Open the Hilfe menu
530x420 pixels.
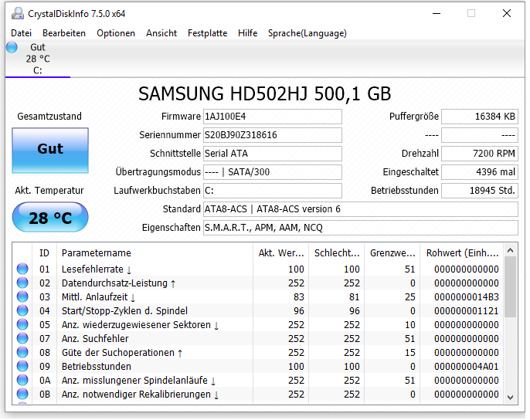pos(248,33)
